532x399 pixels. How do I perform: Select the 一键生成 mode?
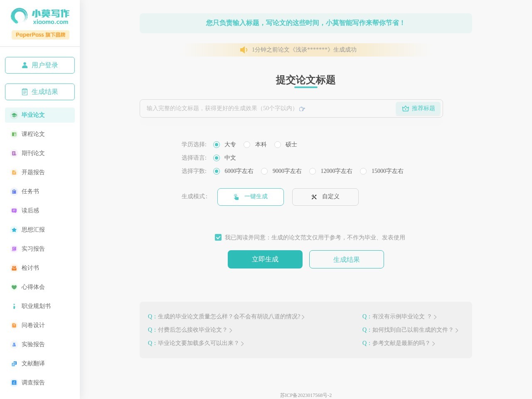click(x=251, y=197)
